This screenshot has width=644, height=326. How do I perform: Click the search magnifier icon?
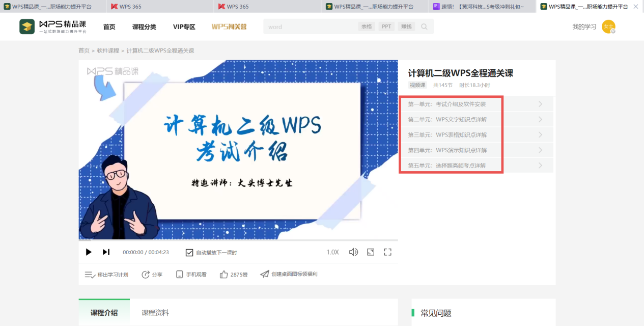[424, 27]
